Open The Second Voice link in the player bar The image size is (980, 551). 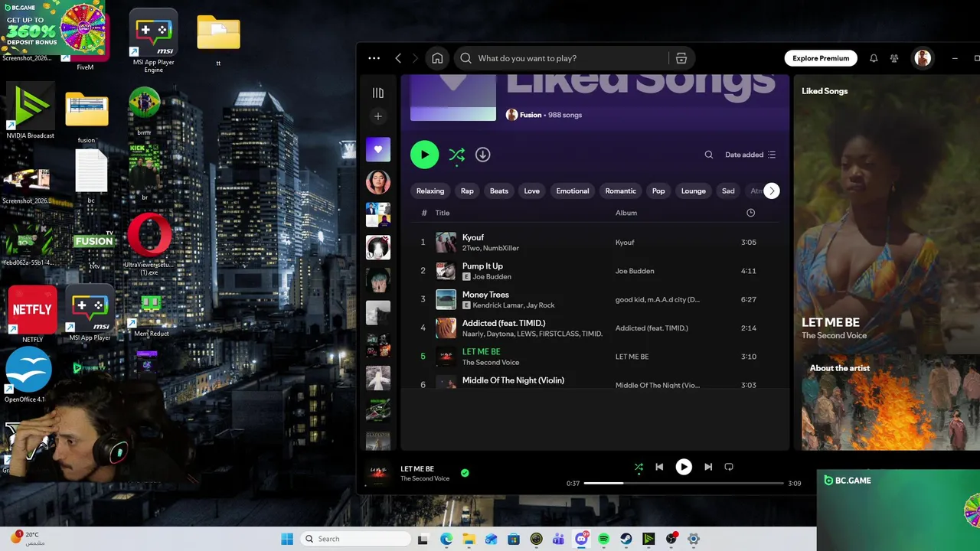click(x=425, y=479)
